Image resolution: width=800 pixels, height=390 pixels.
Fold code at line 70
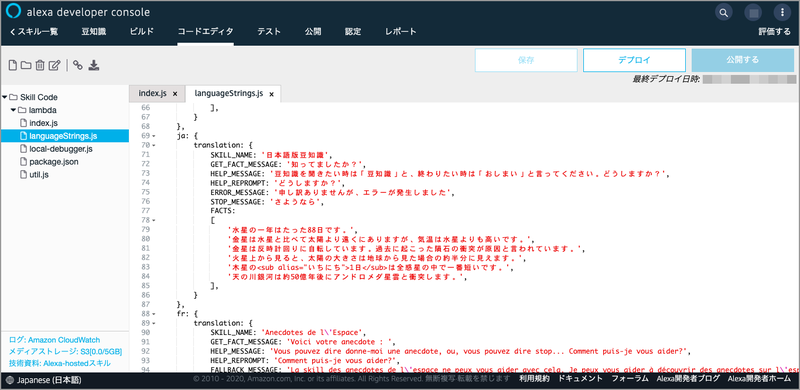[154, 145]
